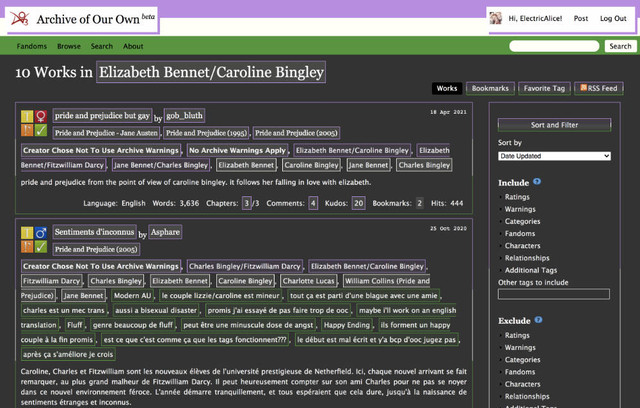Click the Sort and Filter button
Screen dimensions: 640x408
(554, 125)
